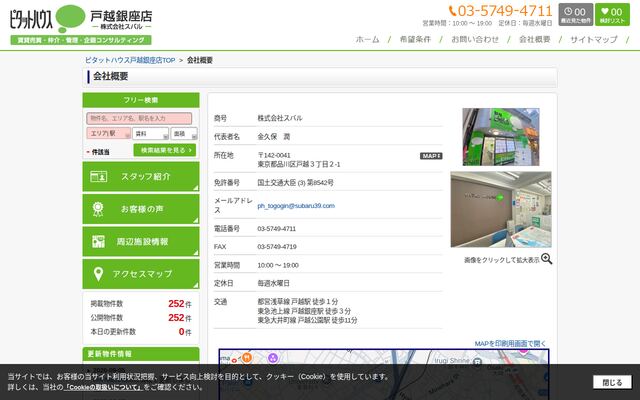Click the 更新物件情報 header

[x=141, y=354]
